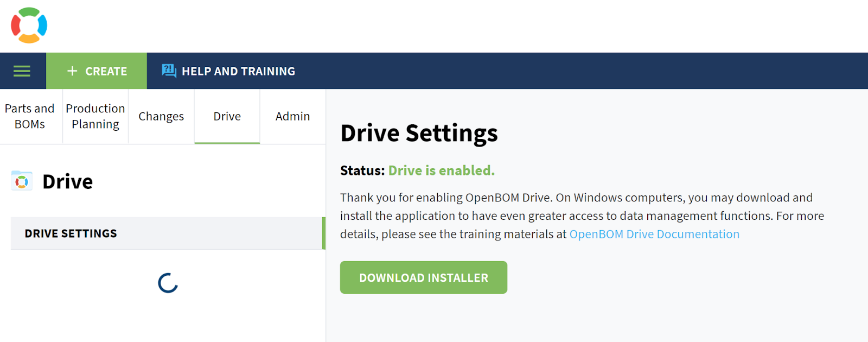868x342 pixels.
Task: Click the Download Installer button
Action: [424, 277]
